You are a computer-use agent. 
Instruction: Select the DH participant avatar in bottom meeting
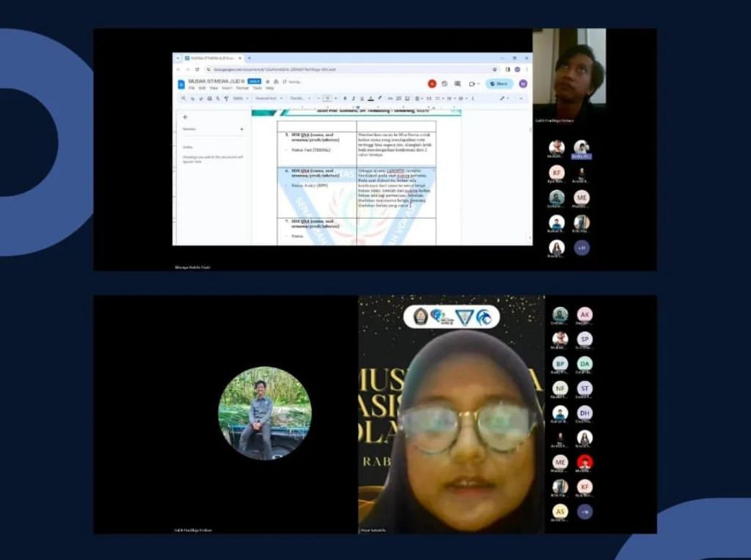[x=585, y=413]
